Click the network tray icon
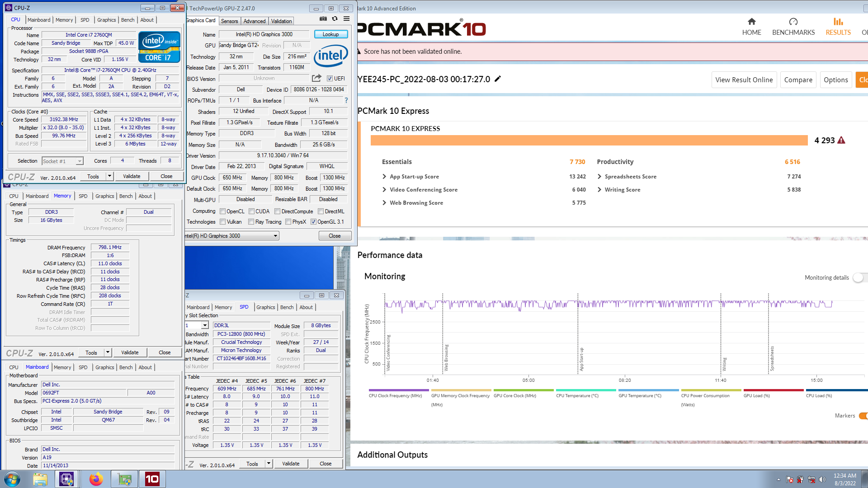Viewport: 868px width, 488px height. 811,479
